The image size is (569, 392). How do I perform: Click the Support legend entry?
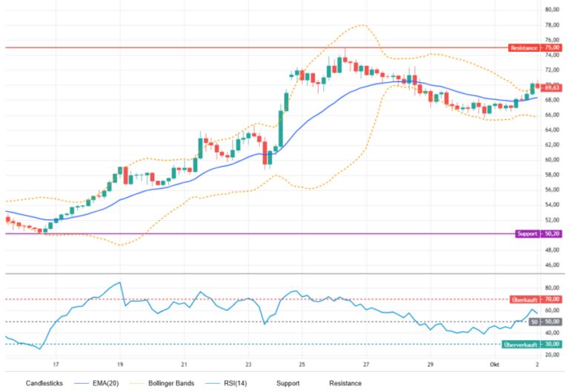288,383
